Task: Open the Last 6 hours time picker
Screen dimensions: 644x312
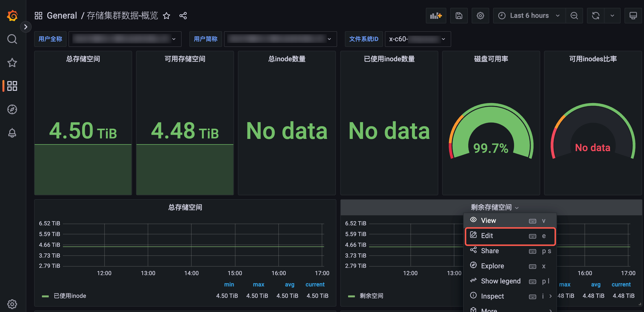Action: (529, 16)
